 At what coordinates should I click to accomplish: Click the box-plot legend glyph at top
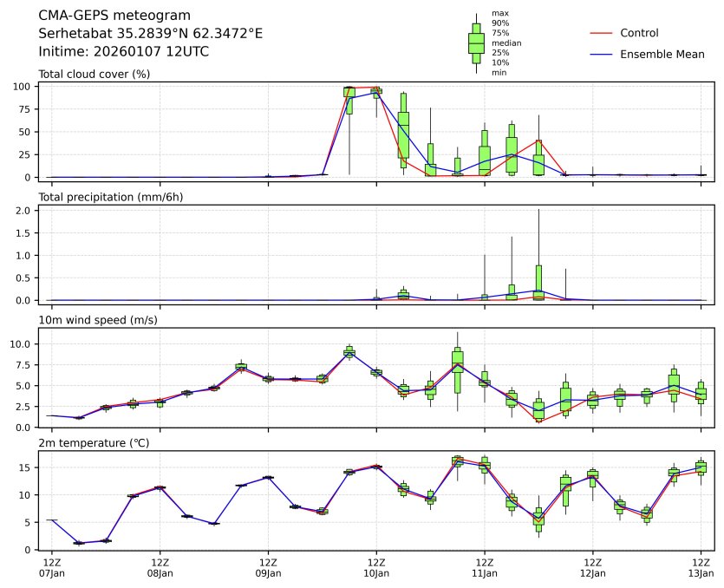point(476,42)
